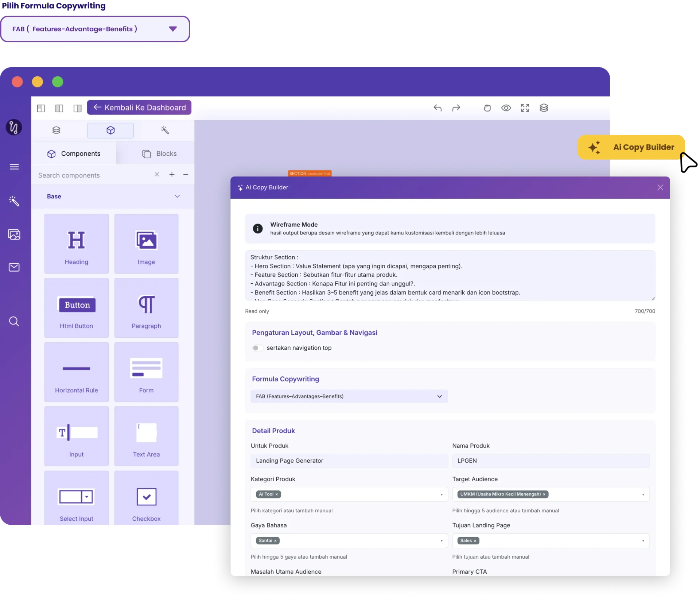Image resolution: width=700 pixels, height=598 pixels.
Task: Collapse the Base components section
Action: [177, 197]
